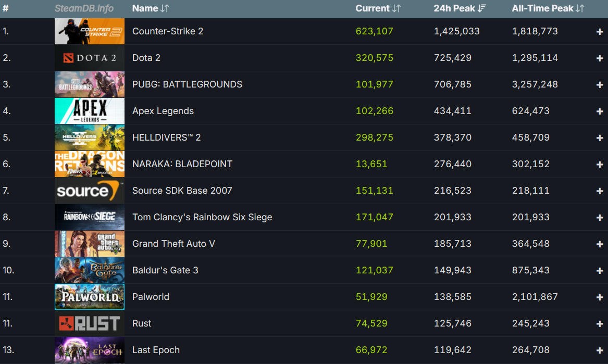This screenshot has height=364, width=608.
Task: Open Grand Theft Auto V thumbnail
Action: tap(90, 244)
